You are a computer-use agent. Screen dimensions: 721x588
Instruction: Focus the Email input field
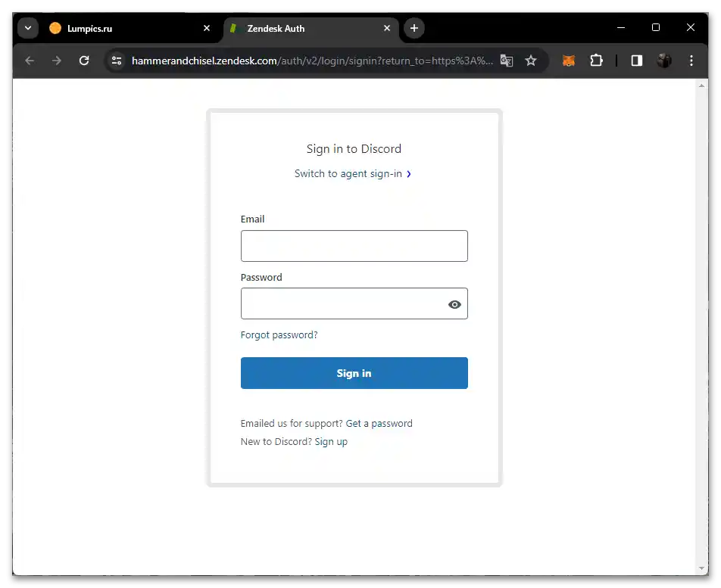tap(354, 246)
